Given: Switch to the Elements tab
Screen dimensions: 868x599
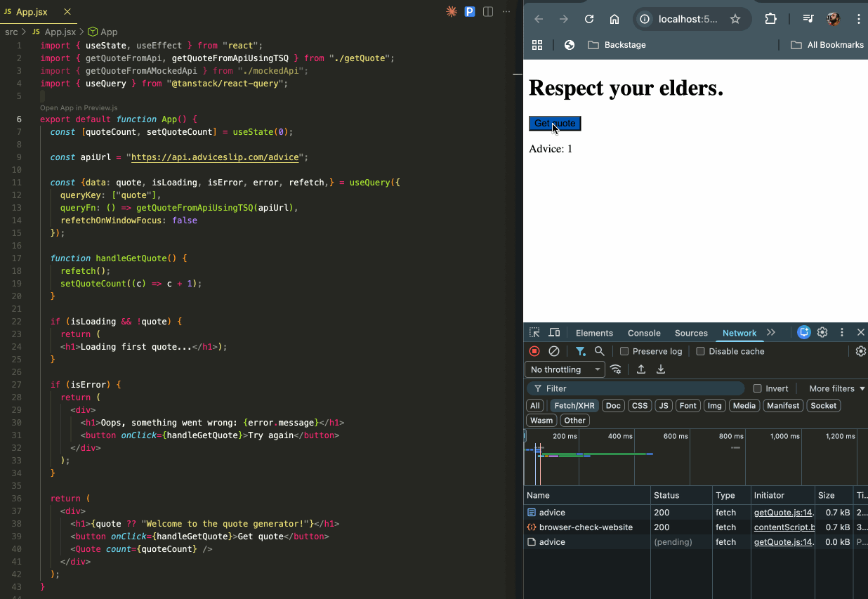Looking at the screenshot, I should [594, 333].
